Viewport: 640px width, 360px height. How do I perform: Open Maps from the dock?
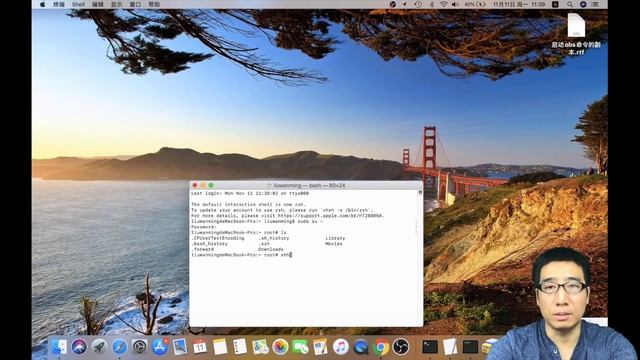pyautogui.click(x=260, y=347)
